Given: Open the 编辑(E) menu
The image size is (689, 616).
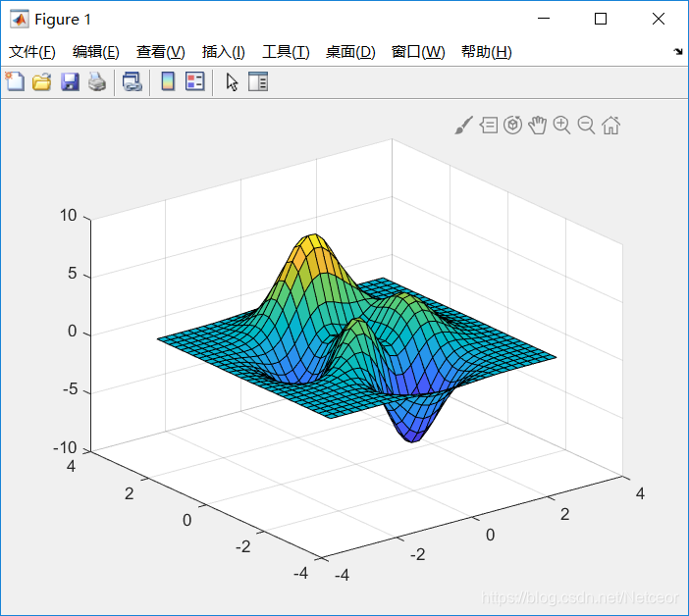Looking at the screenshot, I should 96,52.
